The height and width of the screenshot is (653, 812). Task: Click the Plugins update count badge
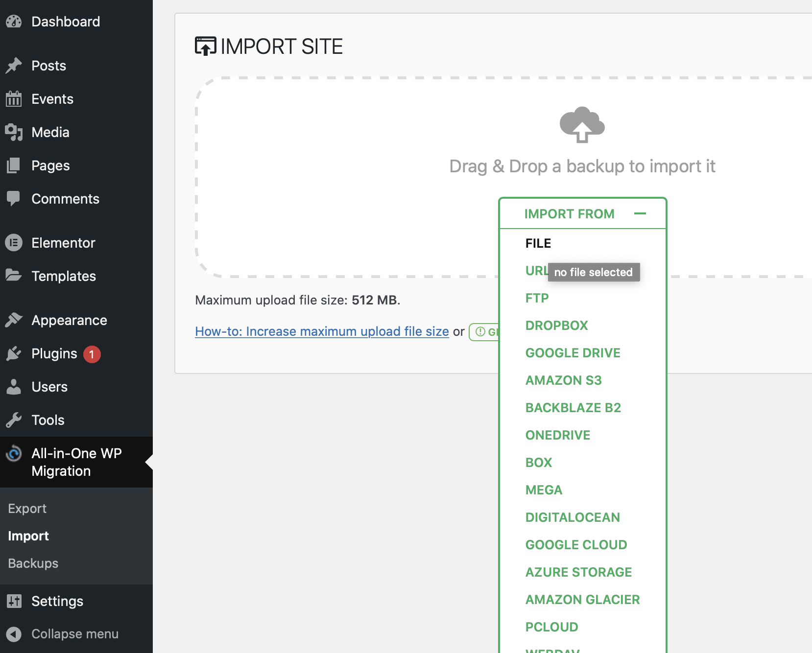pos(92,354)
